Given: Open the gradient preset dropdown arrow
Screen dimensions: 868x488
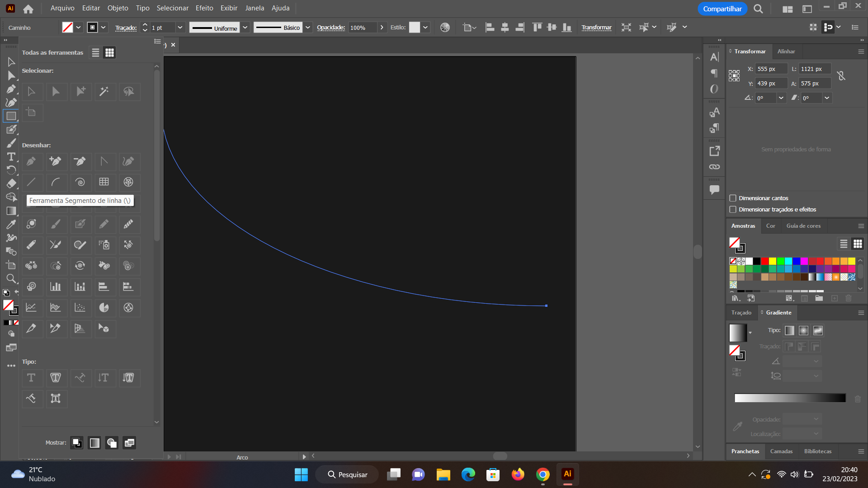Looking at the screenshot, I should (x=750, y=333).
